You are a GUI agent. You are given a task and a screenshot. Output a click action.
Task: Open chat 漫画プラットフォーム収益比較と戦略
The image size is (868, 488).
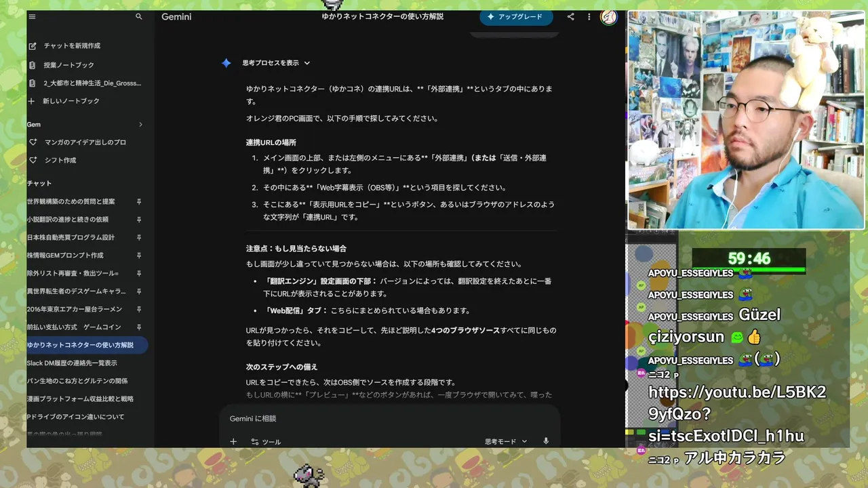(80, 399)
